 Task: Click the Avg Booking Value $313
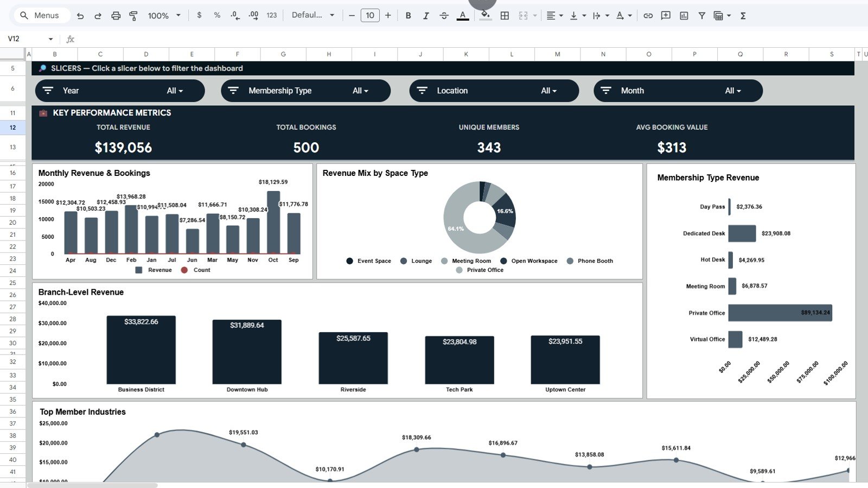[x=672, y=148]
